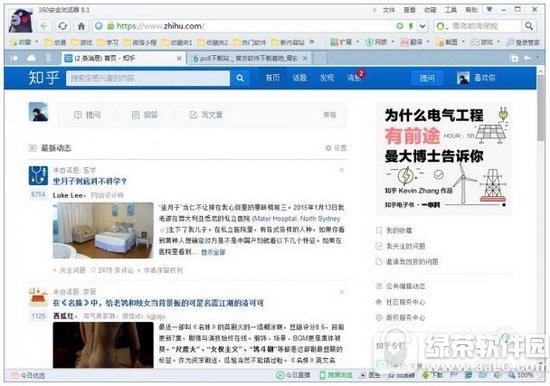Viewport: 550px width, 386px height.
Task: Click in the Zhihu search input field
Action: click(148, 78)
